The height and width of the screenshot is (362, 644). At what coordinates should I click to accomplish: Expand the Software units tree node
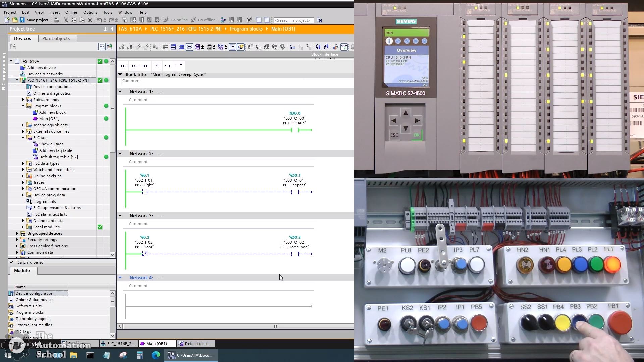pos(23,100)
